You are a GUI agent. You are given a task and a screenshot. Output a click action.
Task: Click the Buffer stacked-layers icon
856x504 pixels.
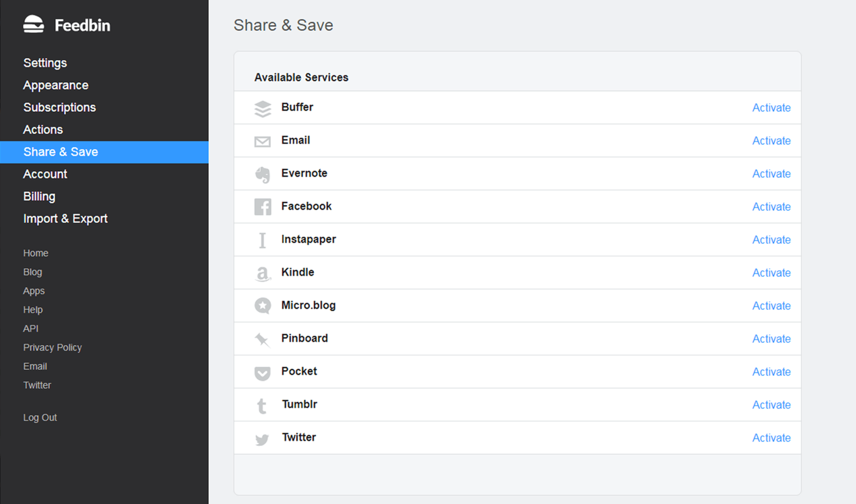(x=262, y=108)
